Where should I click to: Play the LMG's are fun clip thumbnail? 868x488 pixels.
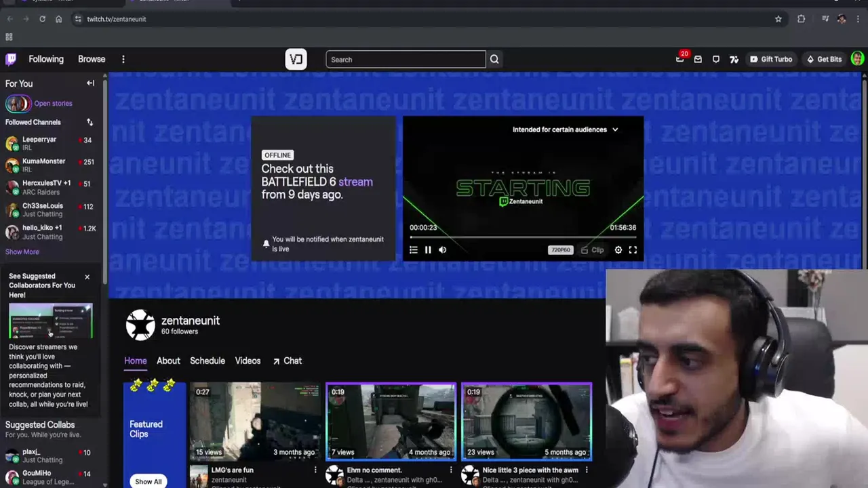(x=256, y=422)
